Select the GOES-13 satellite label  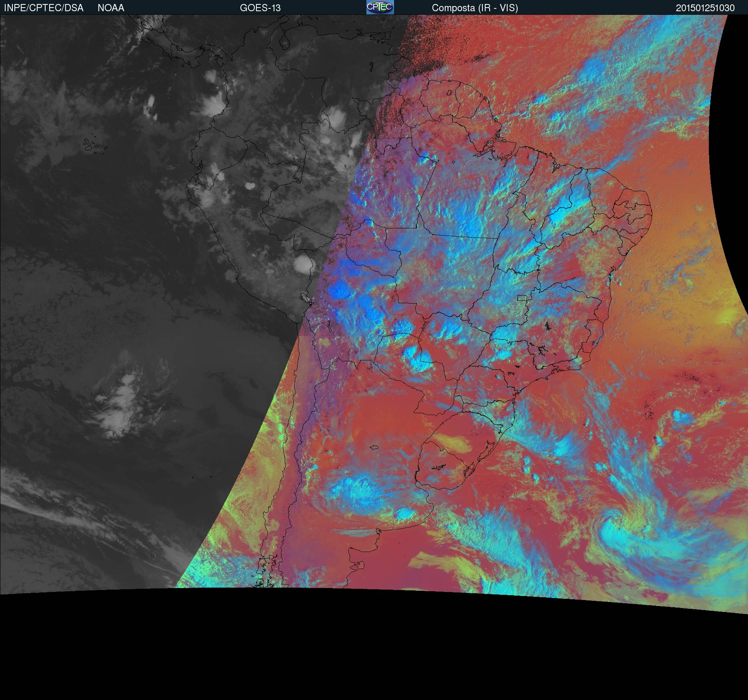pyautogui.click(x=260, y=8)
